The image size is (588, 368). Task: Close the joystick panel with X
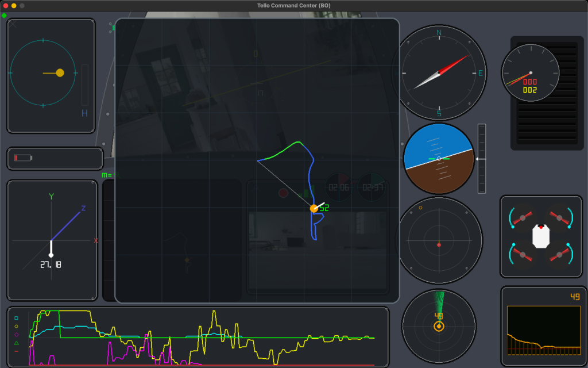point(13,24)
